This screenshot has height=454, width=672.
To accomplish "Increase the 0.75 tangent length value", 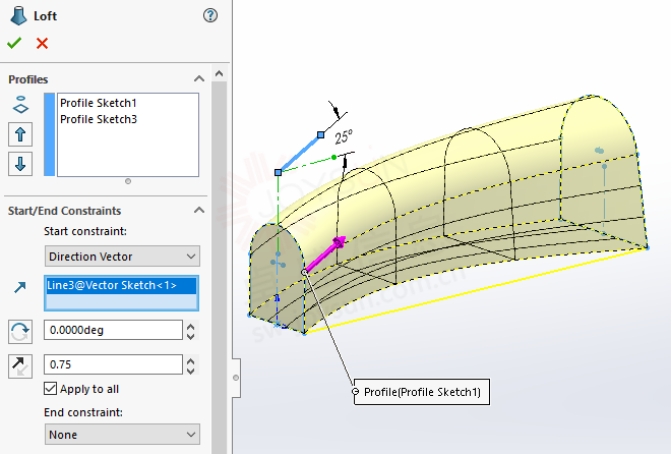I will [191, 361].
